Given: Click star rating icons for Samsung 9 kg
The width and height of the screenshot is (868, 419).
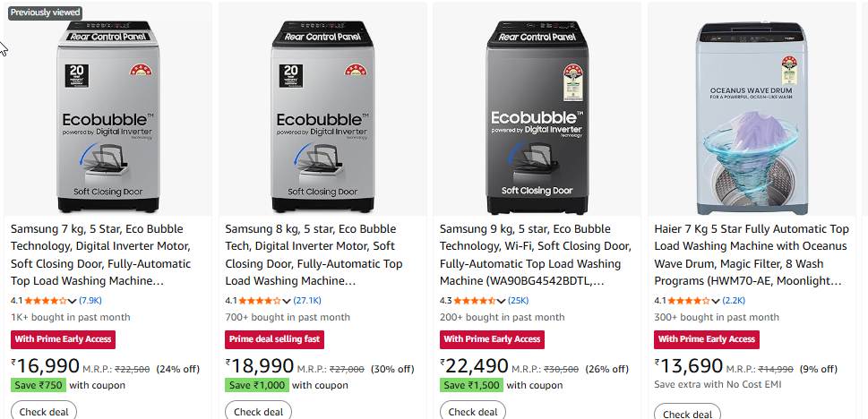Looking at the screenshot, I should (476, 301).
